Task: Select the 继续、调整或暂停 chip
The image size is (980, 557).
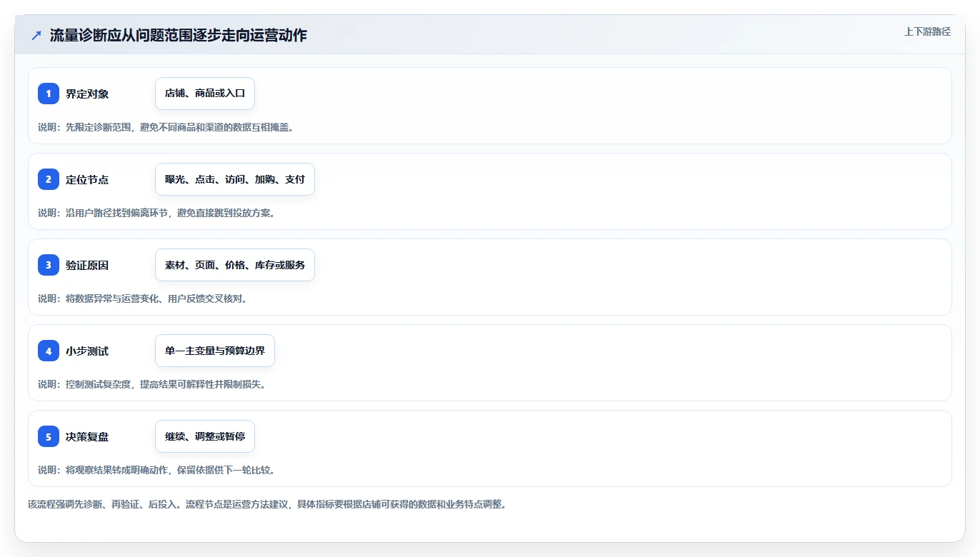Action: pyautogui.click(x=205, y=436)
